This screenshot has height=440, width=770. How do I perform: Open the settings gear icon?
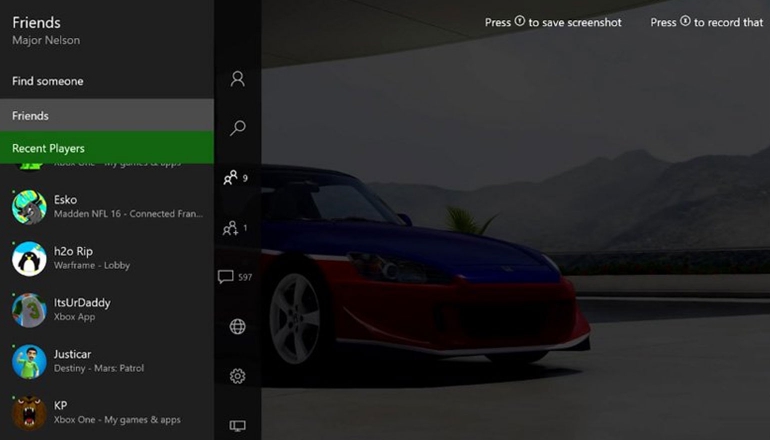point(237,376)
